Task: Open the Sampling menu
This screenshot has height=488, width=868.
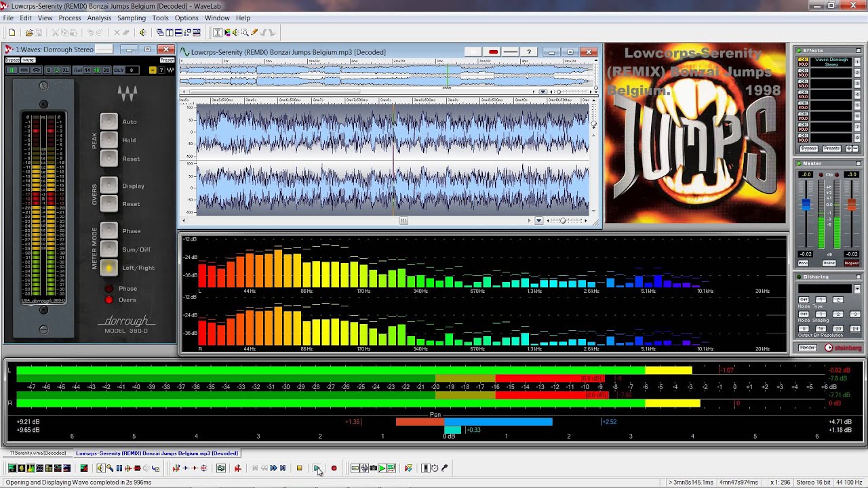Action: (x=132, y=18)
